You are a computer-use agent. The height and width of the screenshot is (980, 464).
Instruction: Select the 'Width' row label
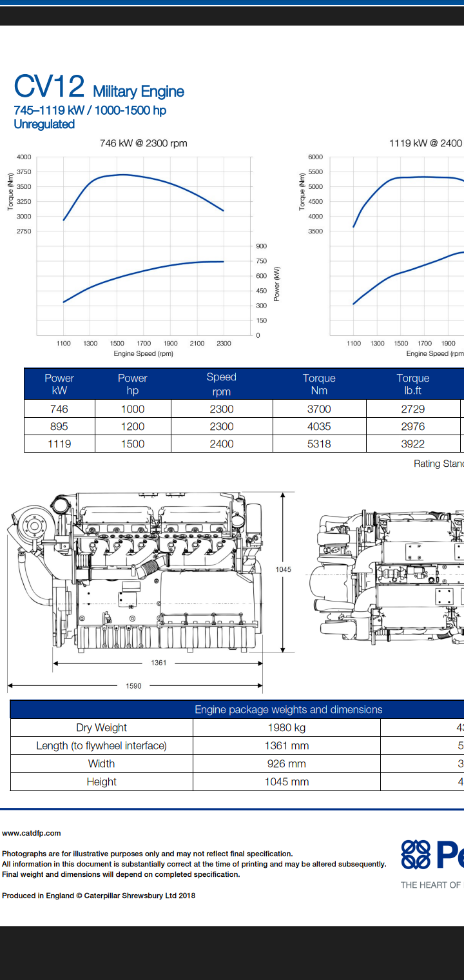[102, 764]
